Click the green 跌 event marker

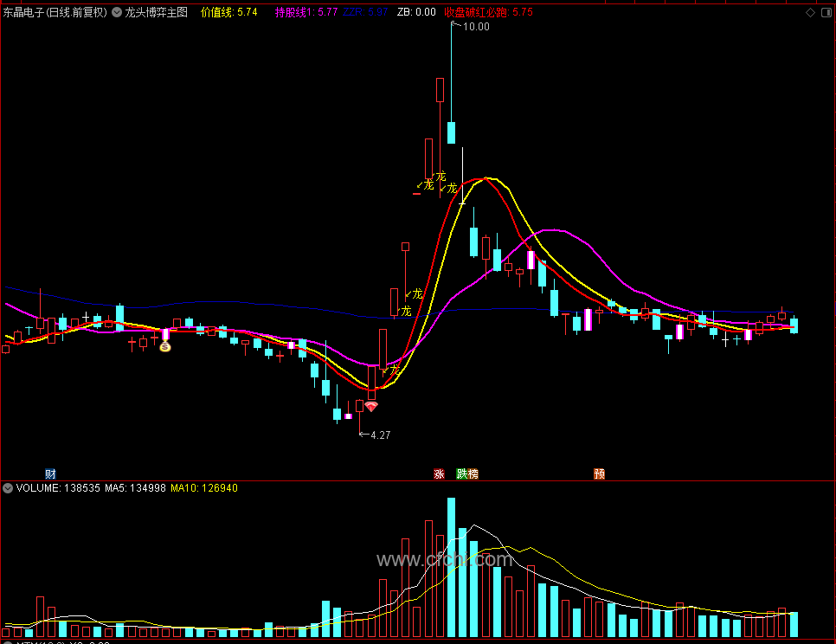(x=462, y=474)
